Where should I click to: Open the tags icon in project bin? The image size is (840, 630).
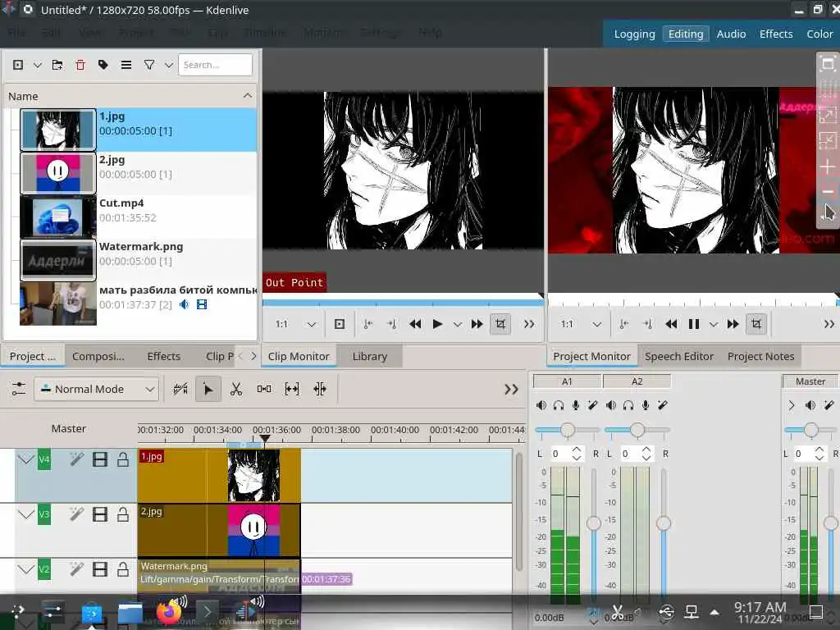point(103,65)
